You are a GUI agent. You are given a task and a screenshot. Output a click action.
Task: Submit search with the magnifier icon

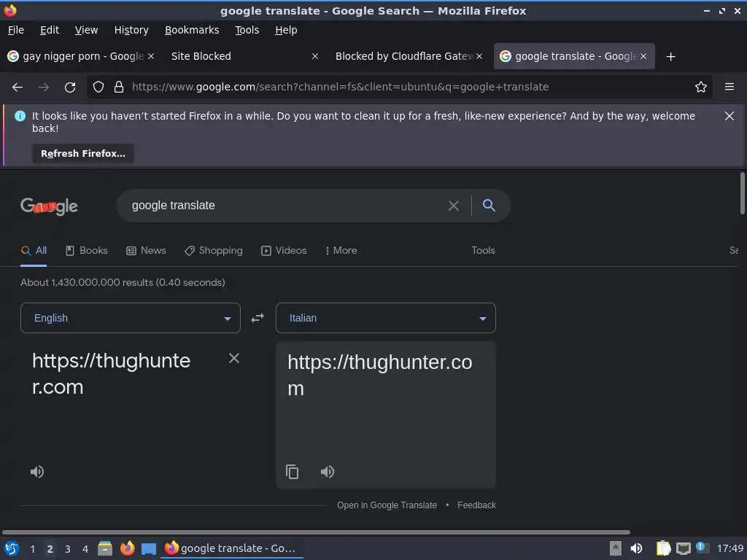(x=489, y=206)
